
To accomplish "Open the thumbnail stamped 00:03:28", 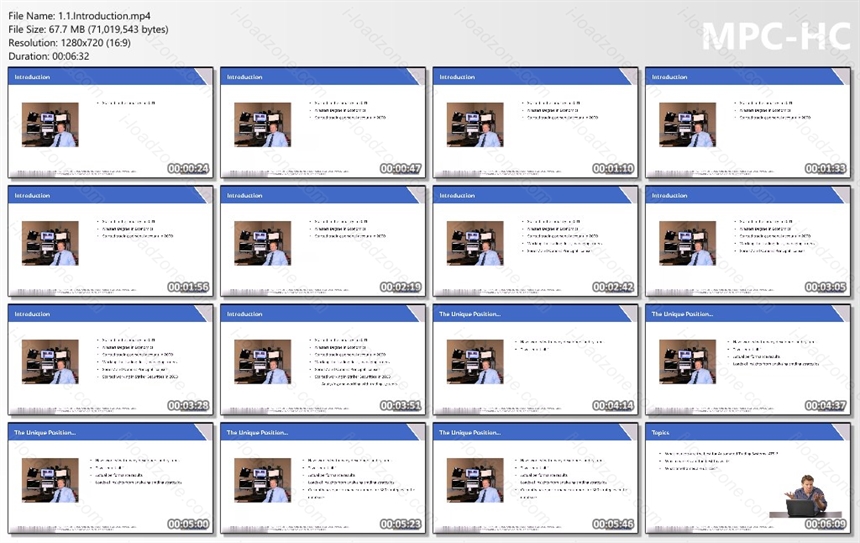I will (x=110, y=360).
